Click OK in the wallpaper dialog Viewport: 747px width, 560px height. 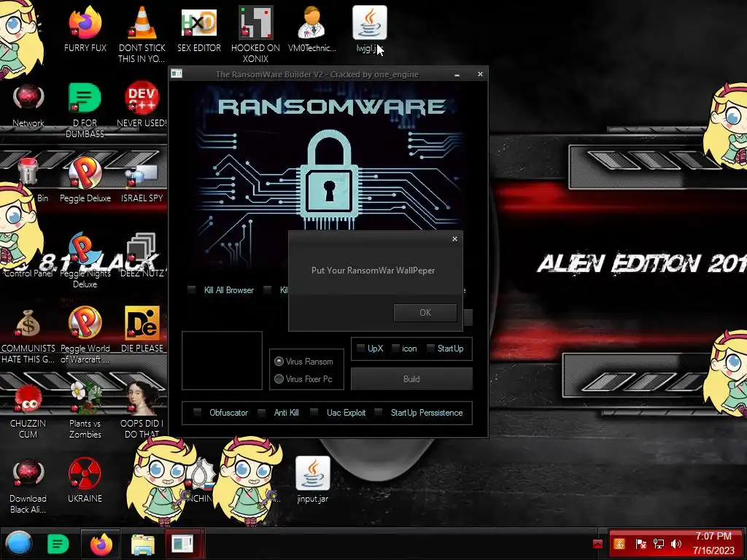pos(425,312)
